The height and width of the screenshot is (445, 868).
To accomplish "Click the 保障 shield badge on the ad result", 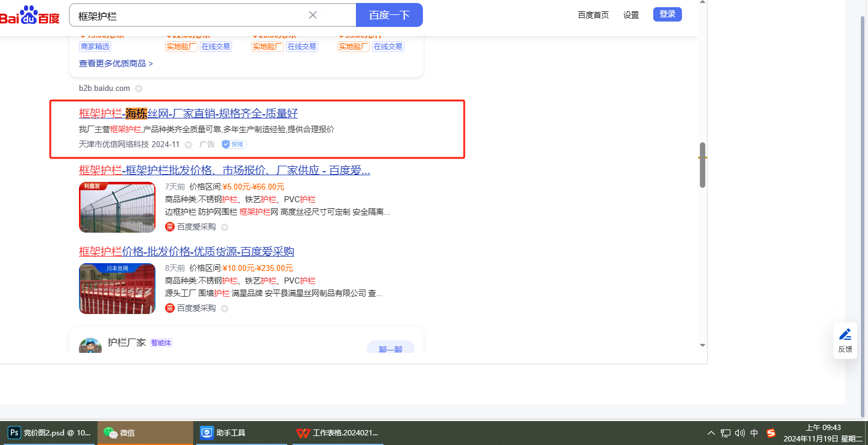I will pos(234,144).
